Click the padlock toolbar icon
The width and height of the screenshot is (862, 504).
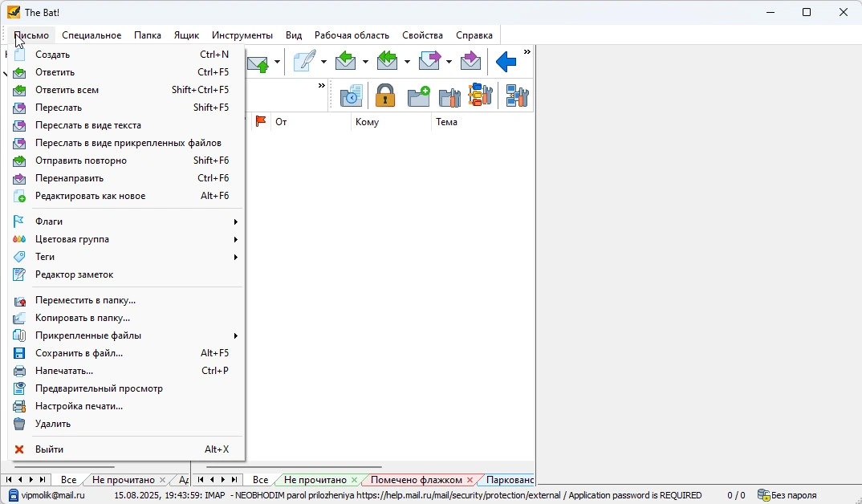click(x=384, y=96)
